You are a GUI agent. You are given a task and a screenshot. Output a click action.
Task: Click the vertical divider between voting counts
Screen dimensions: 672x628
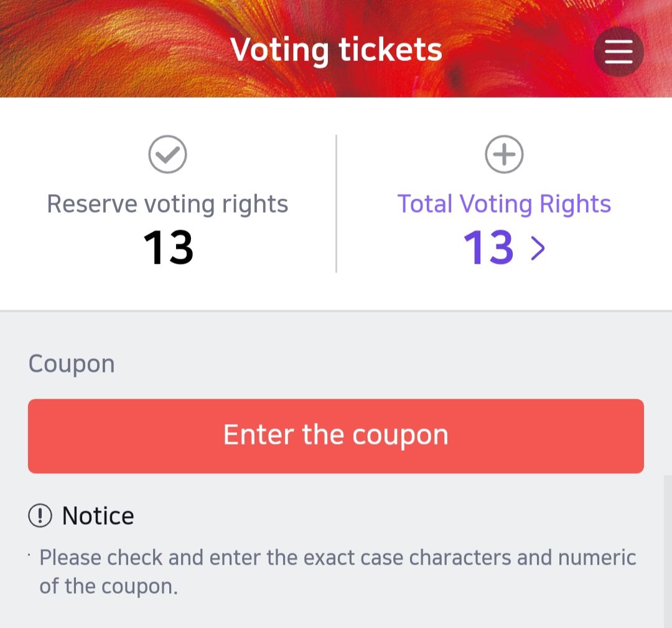(336, 204)
